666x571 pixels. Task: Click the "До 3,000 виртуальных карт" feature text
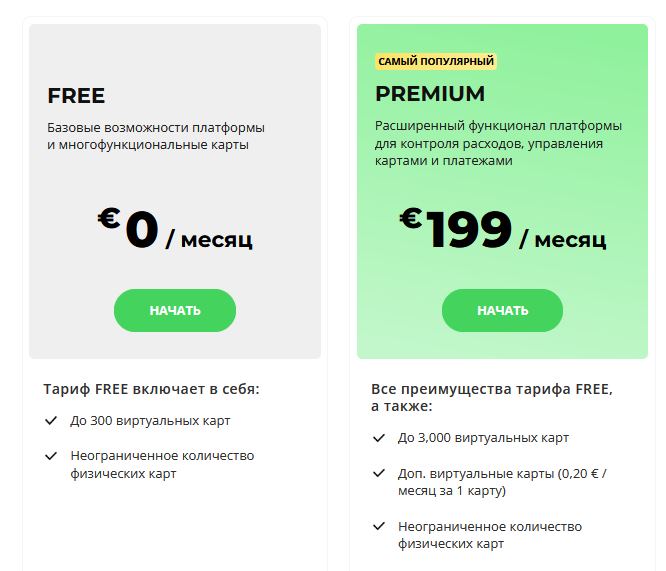483,438
